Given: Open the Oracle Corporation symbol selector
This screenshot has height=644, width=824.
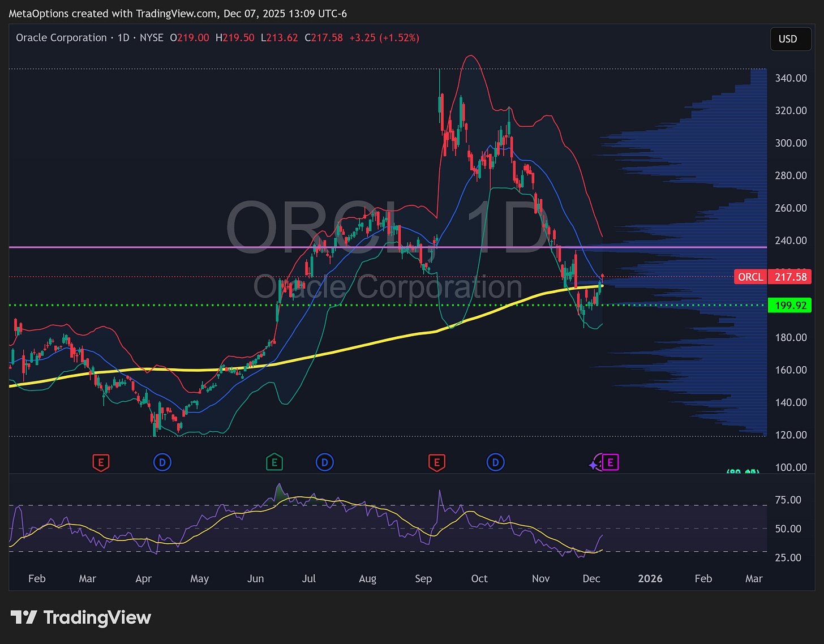Looking at the screenshot, I should pos(61,37).
